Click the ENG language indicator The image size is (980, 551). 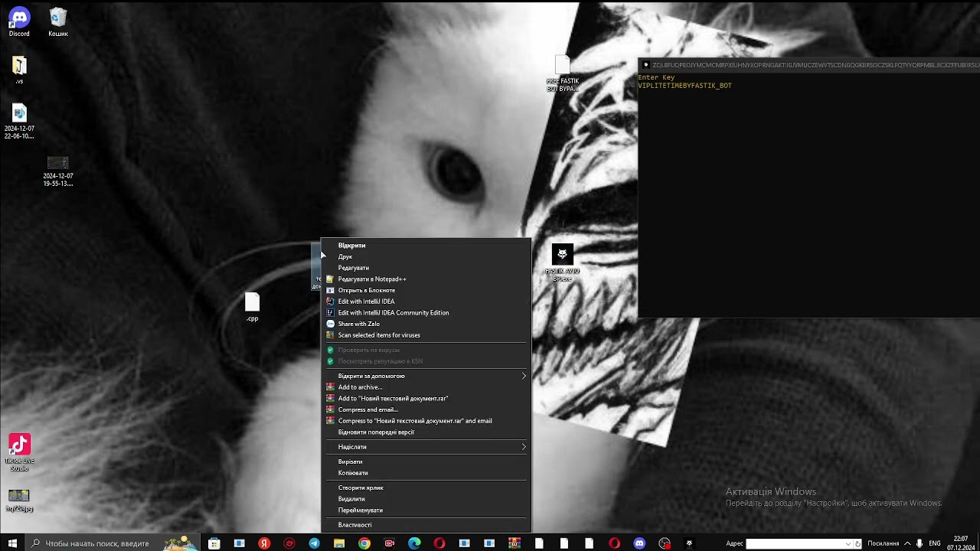(x=935, y=543)
